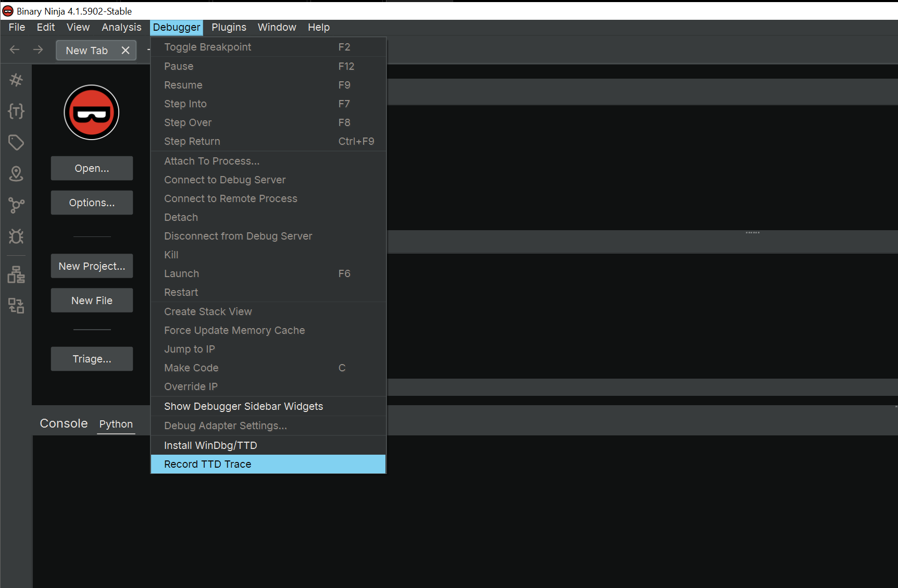Click the Open... button
Screen dimensions: 898x588
92,168
